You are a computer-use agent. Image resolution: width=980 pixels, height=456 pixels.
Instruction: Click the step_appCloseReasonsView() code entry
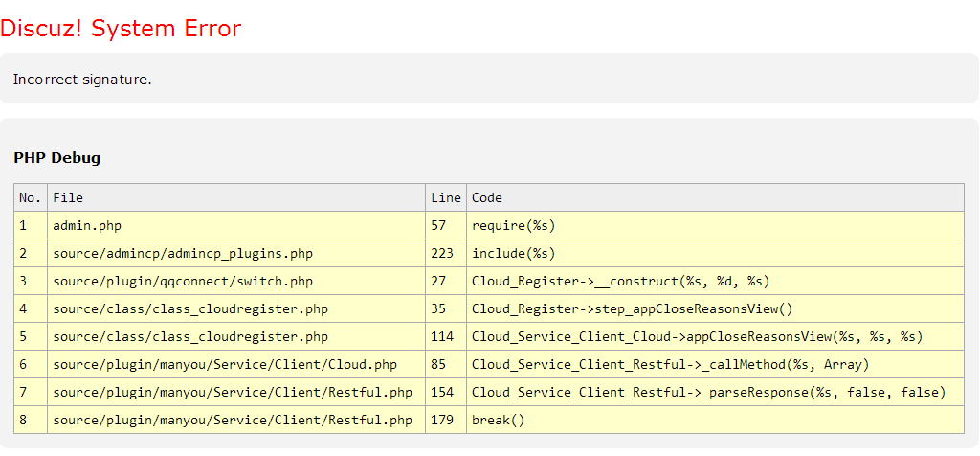632,309
